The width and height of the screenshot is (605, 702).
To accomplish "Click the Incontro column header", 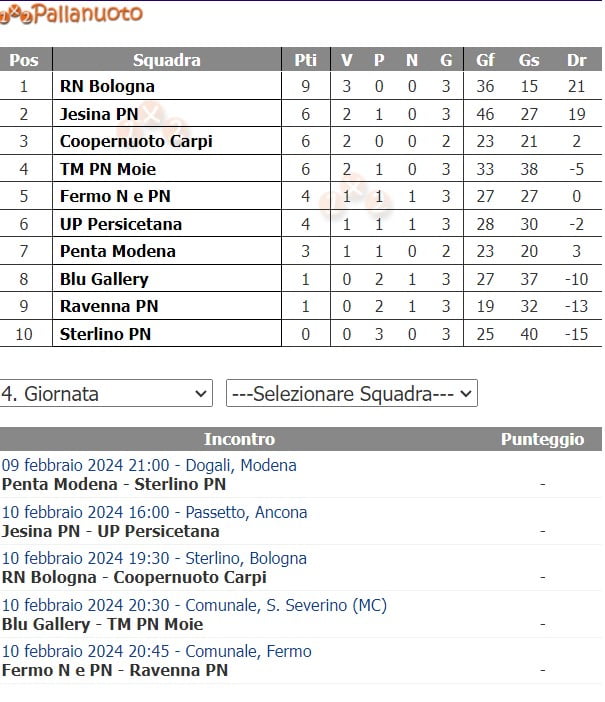I will 239,439.
